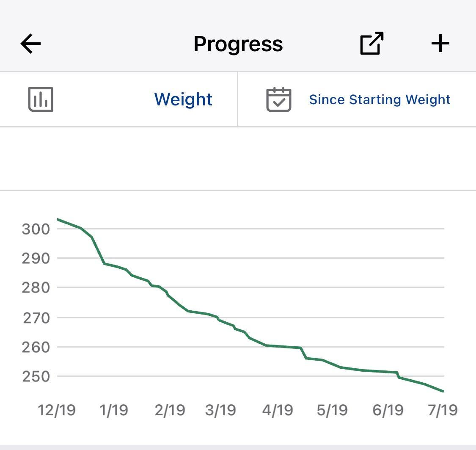Screen dimensions: 476x450
Task: Click the 6/19 date label
Action: point(388,410)
